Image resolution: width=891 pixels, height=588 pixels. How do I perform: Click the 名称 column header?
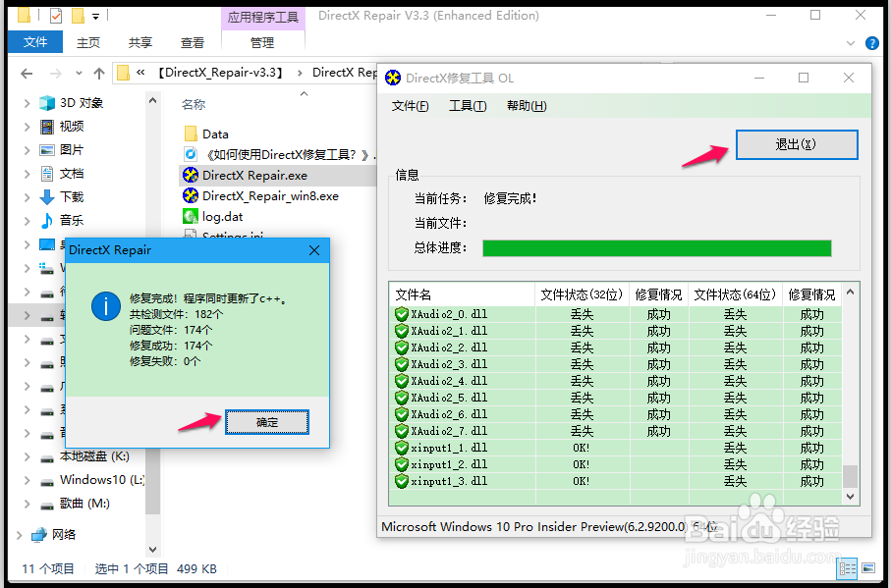(x=194, y=104)
